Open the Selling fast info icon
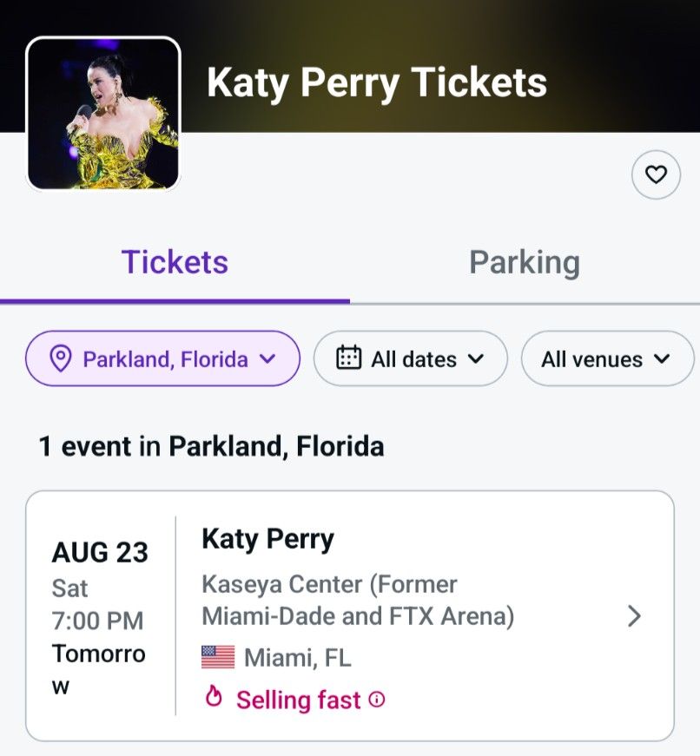This screenshot has height=756, width=700. [377, 699]
